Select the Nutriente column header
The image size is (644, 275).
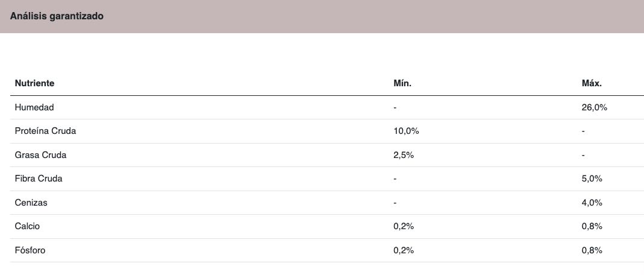34,83
